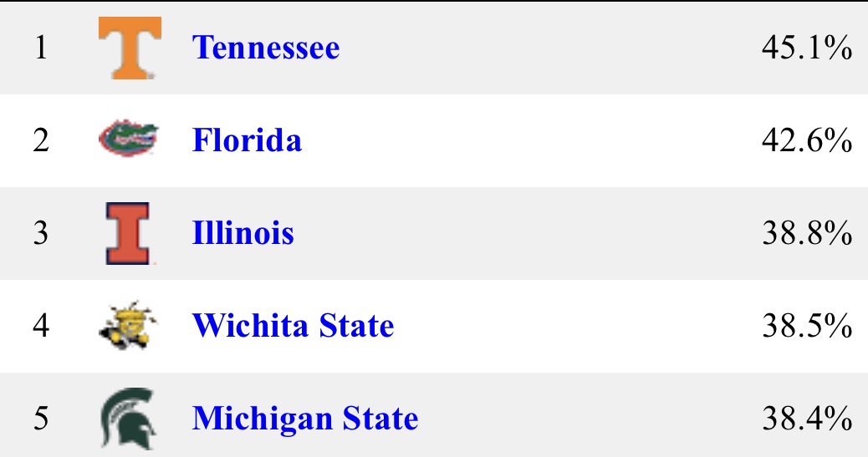The image size is (868, 457).
Task: Click Michigan State's 38.4% value
Action: point(805,418)
